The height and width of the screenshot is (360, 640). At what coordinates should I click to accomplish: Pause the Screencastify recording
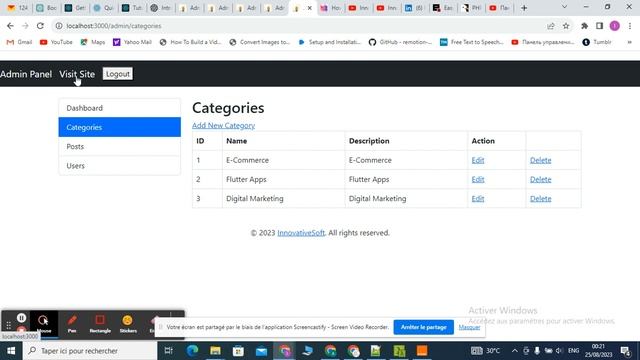click(22, 318)
